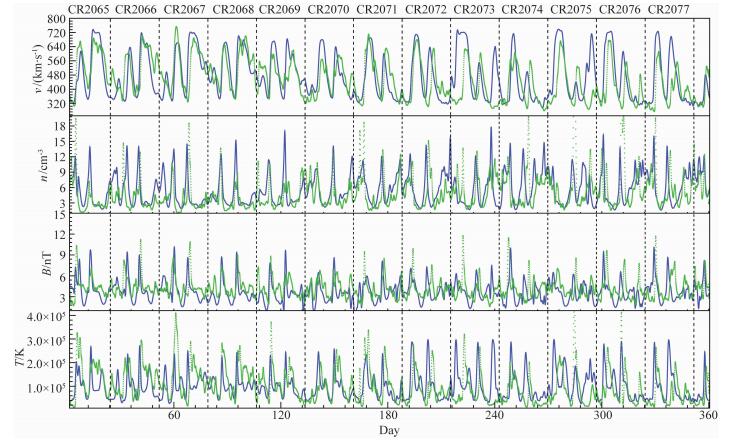This screenshot has width=740, height=442.
Task: Click the CR2070 Carrington rotation label
Action: [x=328, y=9]
